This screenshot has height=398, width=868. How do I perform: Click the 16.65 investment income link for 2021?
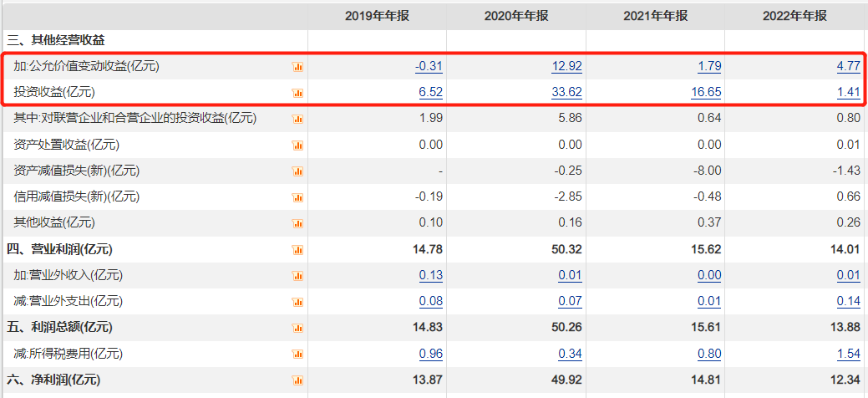(x=707, y=93)
